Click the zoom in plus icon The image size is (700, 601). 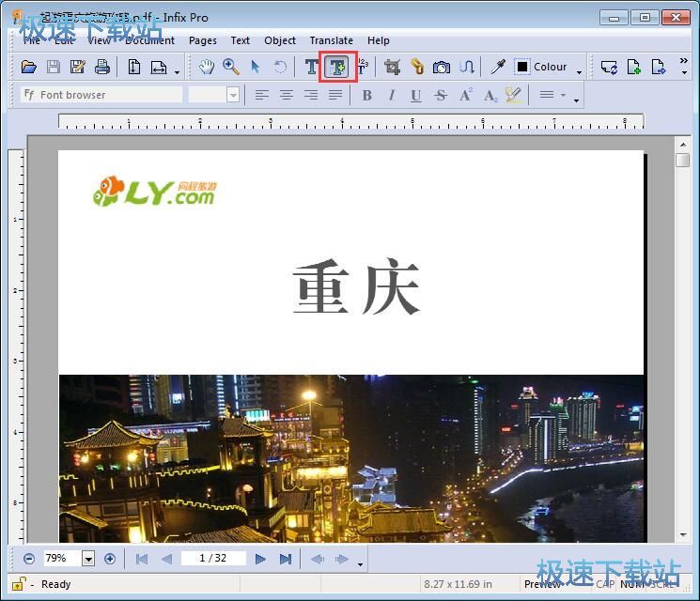tap(110, 559)
